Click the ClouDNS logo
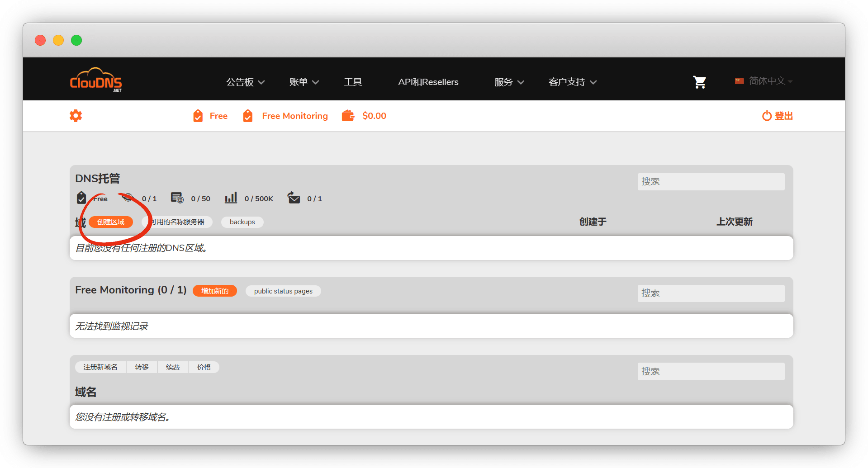 pyautogui.click(x=95, y=80)
